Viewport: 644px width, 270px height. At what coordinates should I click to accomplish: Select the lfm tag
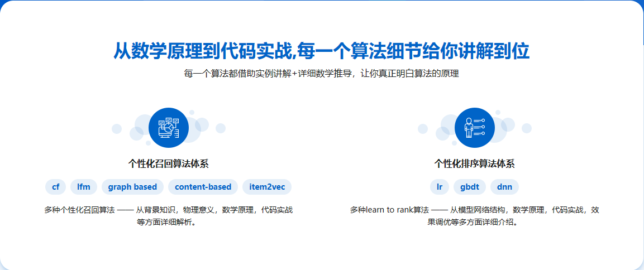[x=84, y=187]
